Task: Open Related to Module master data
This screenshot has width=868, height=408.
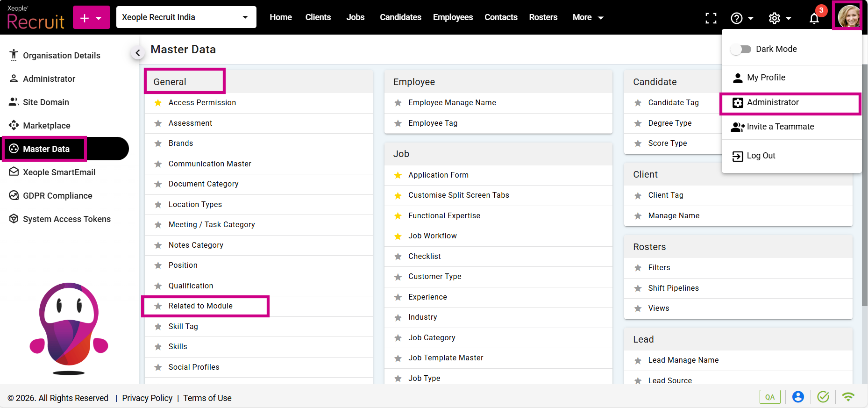Action: click(x=200, y=306)
